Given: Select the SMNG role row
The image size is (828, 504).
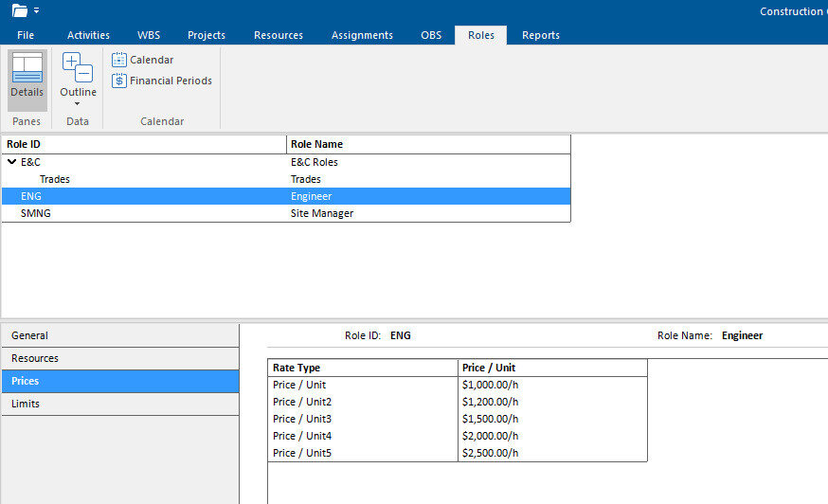Looking at the screenshot, I should click(x=286, y=213).
